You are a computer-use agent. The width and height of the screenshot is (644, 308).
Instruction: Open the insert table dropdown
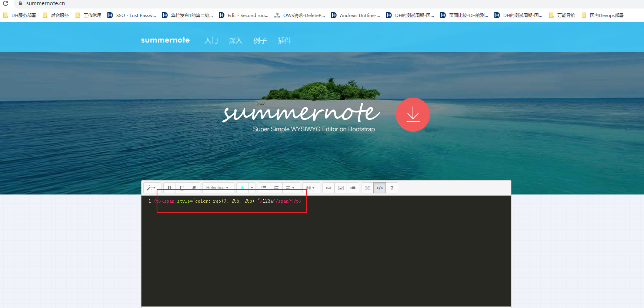click(311, 188)
